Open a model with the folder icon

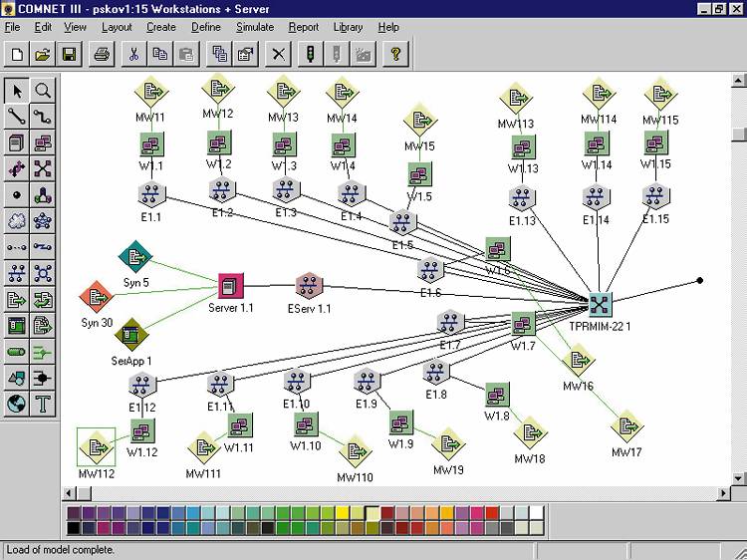[x=43, y=54]
